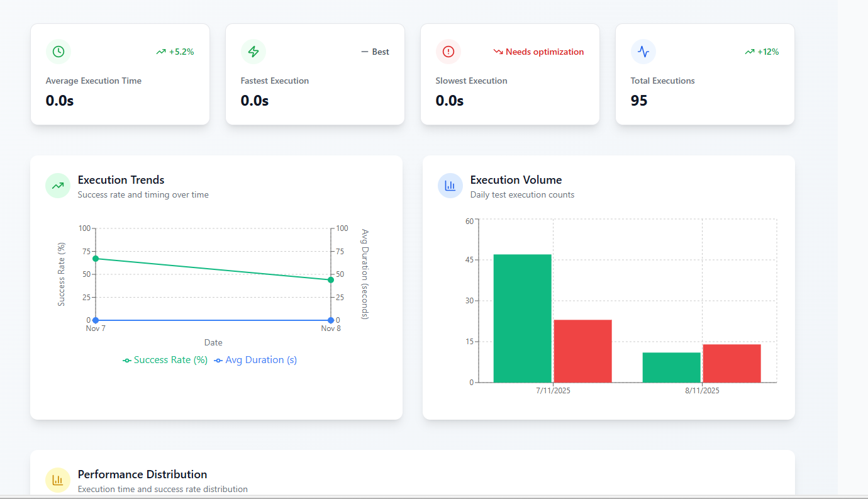
Task: Click the 95 total executions value
Action: (639, 101)
